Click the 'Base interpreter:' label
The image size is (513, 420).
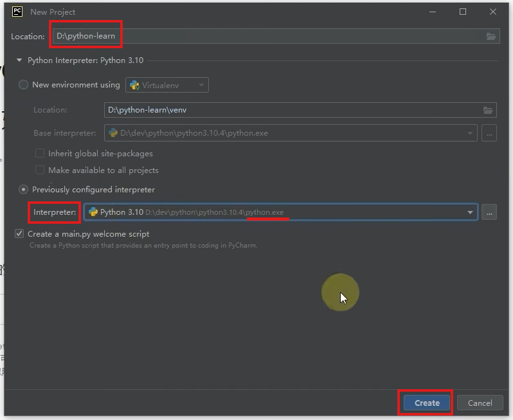click(65, 133)
